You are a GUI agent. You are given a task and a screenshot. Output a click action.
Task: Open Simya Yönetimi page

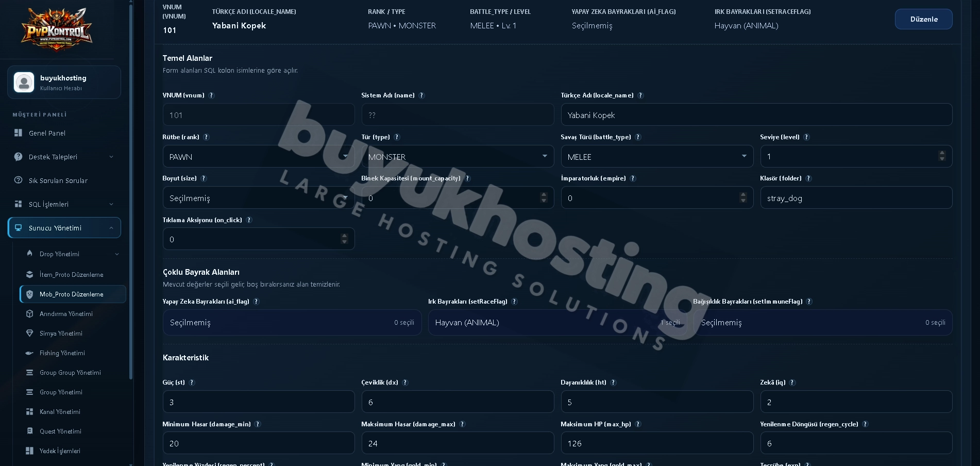(73, 334)
